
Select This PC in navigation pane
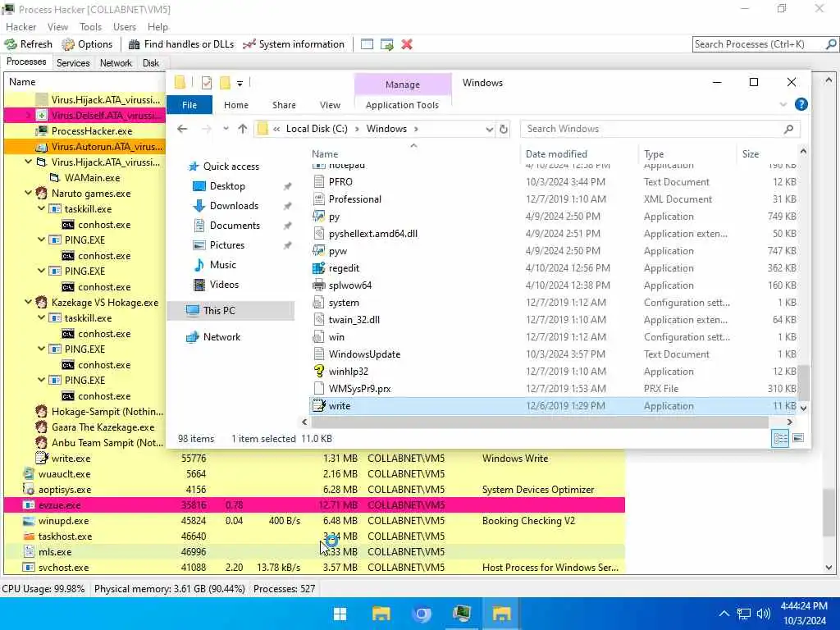[231, 310]
